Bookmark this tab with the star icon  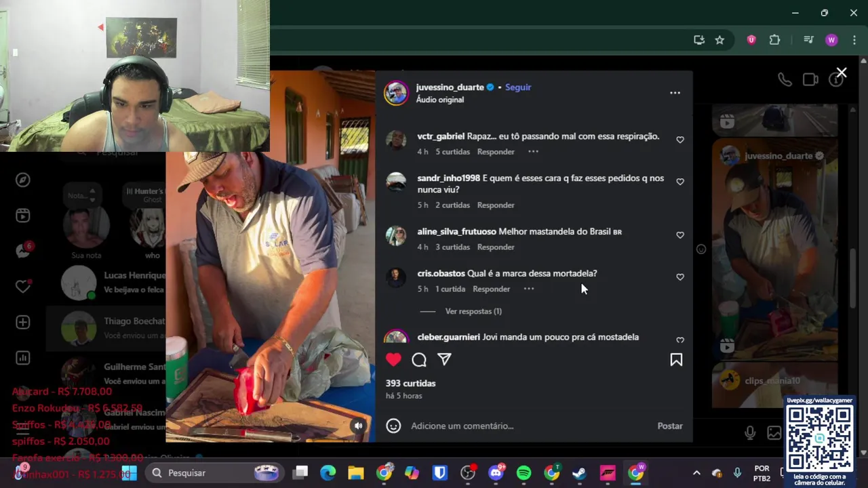pyautogui.click(x=719, y=40)
